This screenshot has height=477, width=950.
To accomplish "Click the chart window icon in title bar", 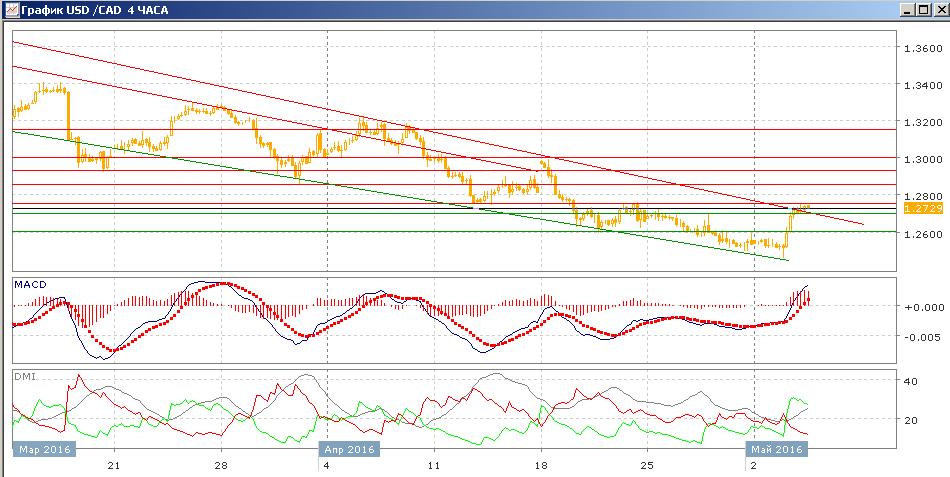I will point(12,10).
